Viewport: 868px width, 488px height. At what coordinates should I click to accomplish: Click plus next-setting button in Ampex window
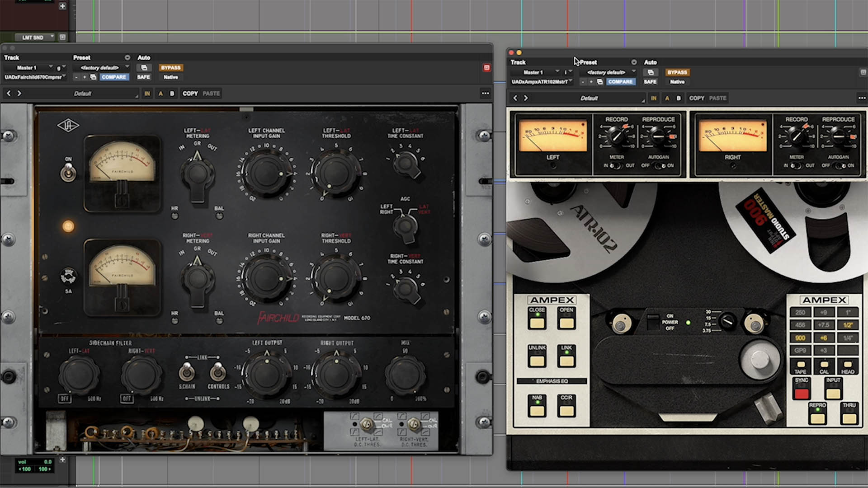coord(591,82)
